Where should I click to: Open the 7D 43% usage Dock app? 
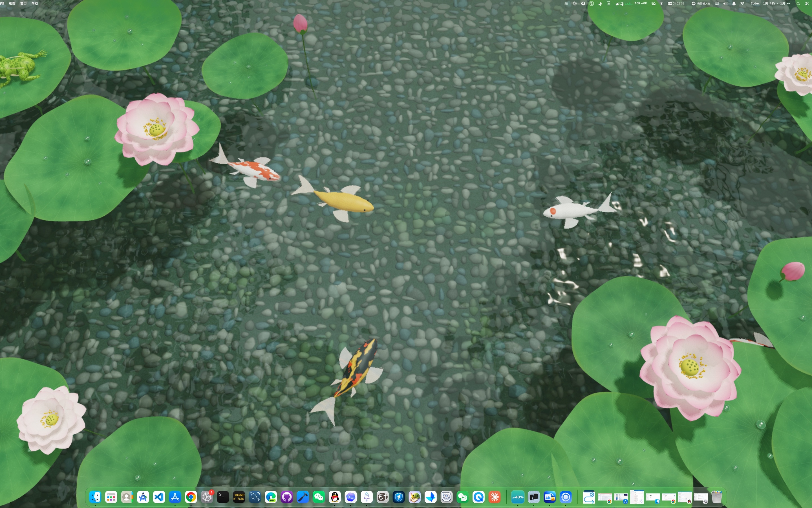coord(518,497)
